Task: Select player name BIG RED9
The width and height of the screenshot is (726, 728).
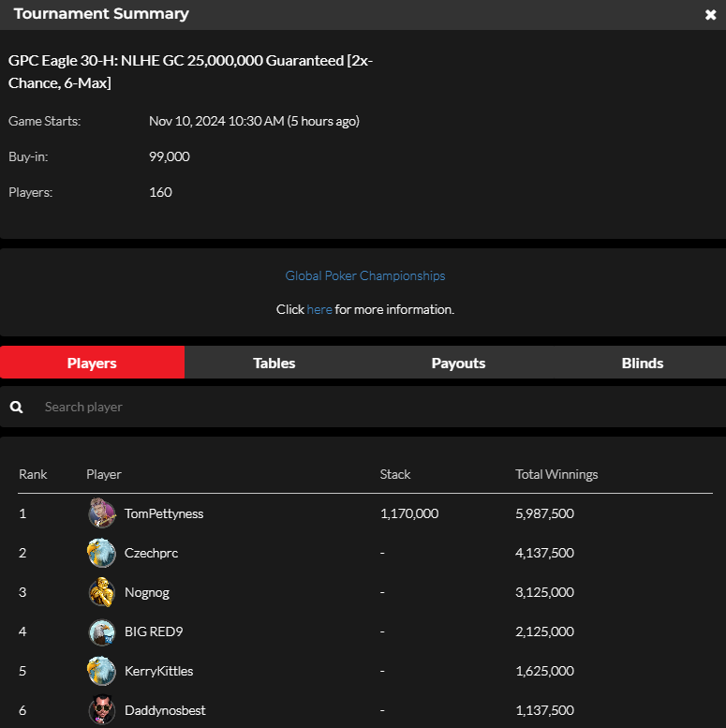Action: click(x=154, y=631)
